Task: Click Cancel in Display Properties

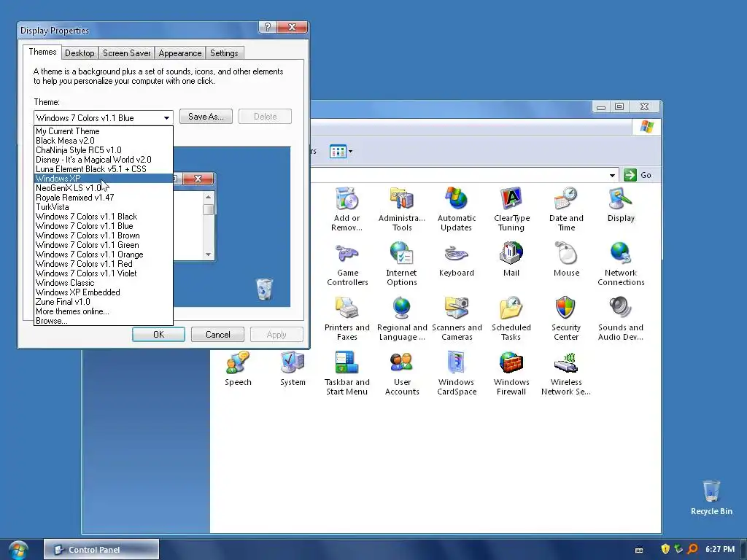Action: click(x=217, y=335)
